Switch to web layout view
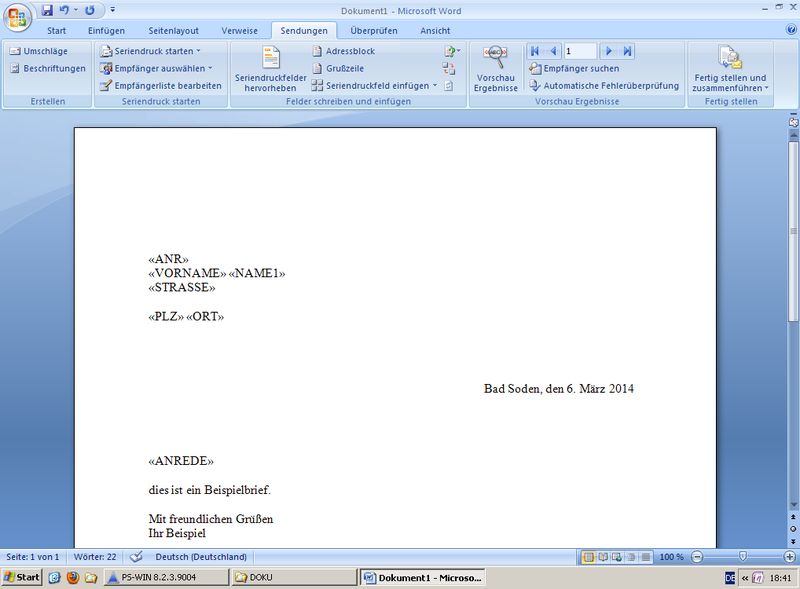800x589 pixels. click(x=617, y=557)
